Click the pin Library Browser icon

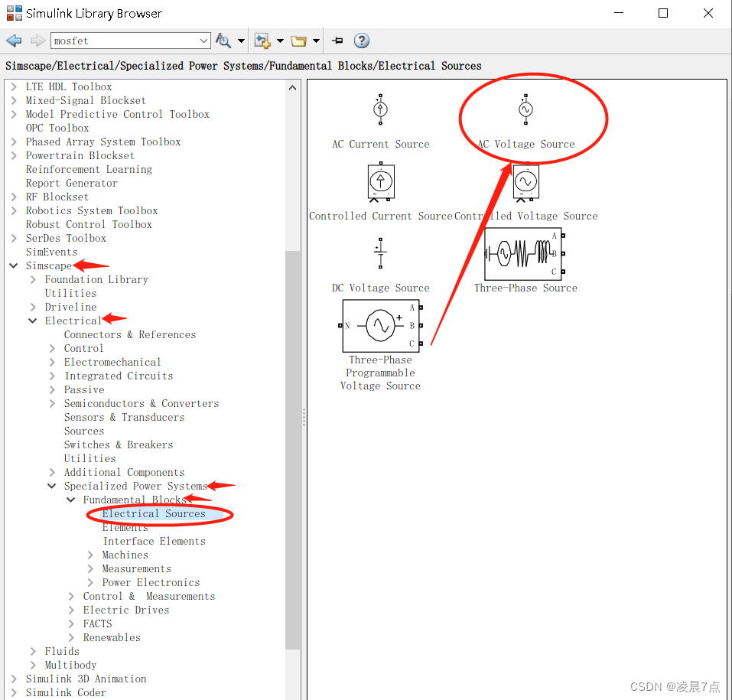[x=337, y=41]
